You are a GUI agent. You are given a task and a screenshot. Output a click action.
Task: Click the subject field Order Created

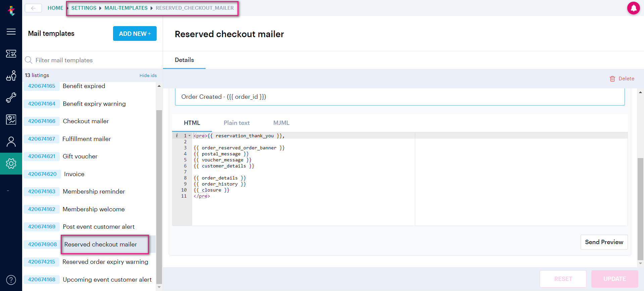[400, 97]
